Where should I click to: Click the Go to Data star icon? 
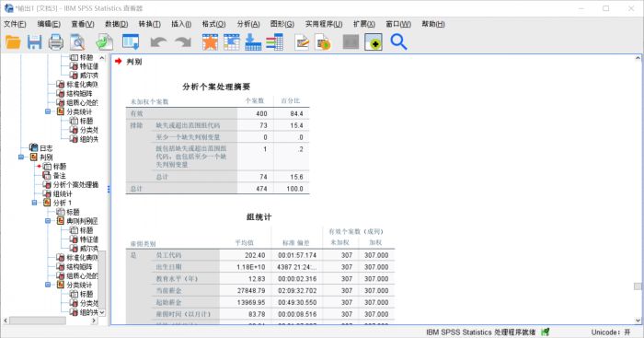(210, 42)
